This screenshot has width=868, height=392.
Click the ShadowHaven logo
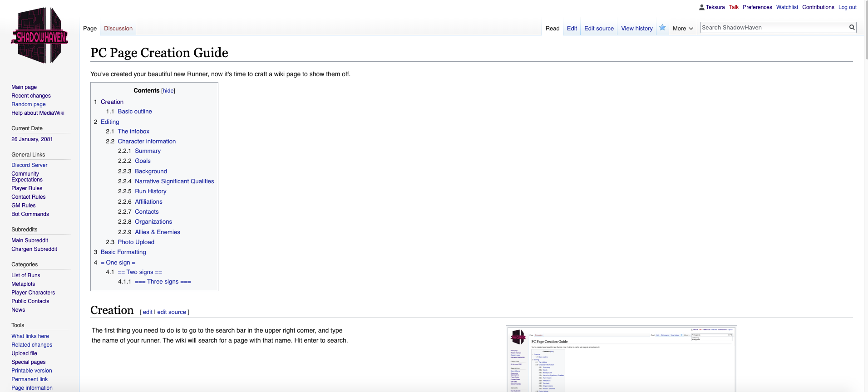(39, 35)
